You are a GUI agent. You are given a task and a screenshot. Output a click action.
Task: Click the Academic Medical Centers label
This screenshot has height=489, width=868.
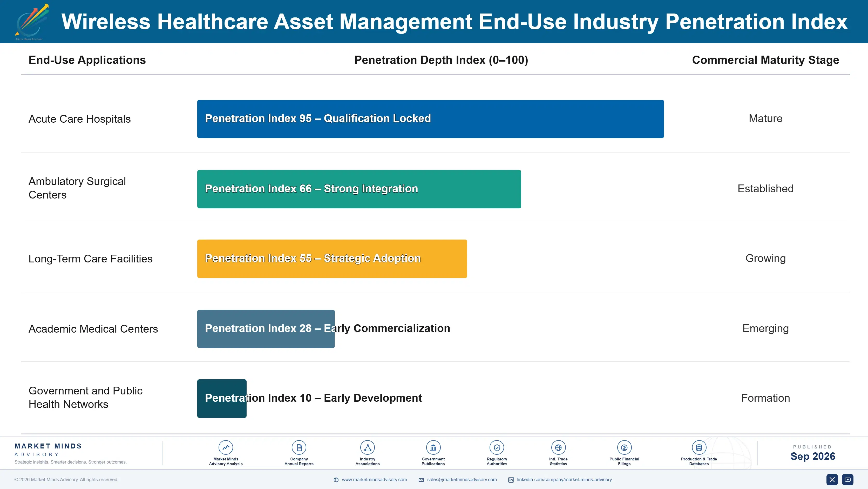click(x=93, y=329)
